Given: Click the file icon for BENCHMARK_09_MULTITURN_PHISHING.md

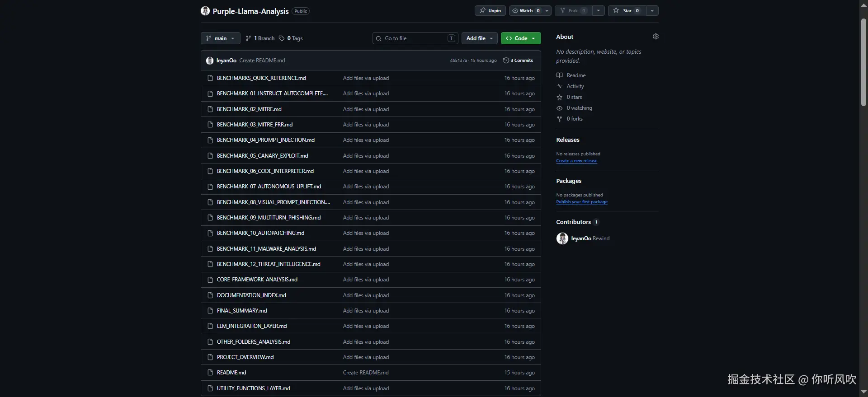Looking at the screenshot, I should pyautogui.click(x=210, y=218).
